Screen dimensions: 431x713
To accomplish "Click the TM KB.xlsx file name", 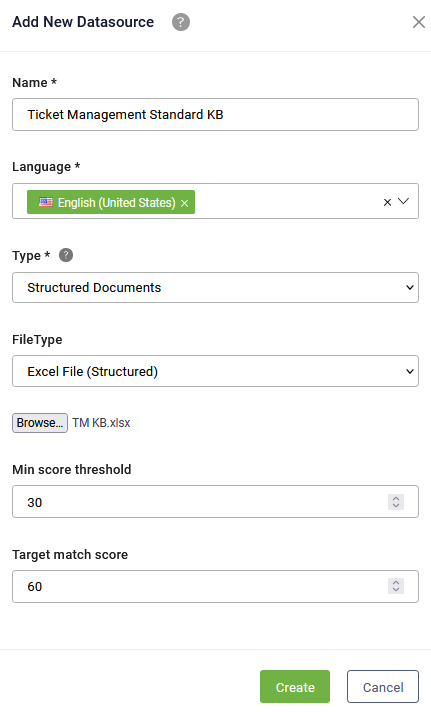I will point(101,423).
